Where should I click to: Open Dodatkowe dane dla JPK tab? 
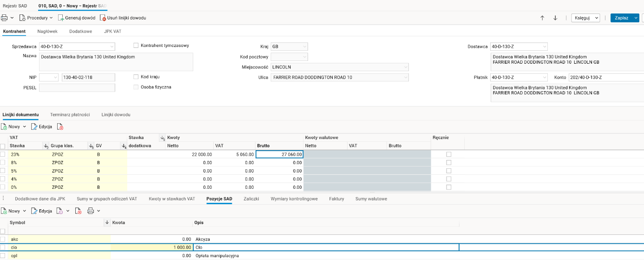40,199
